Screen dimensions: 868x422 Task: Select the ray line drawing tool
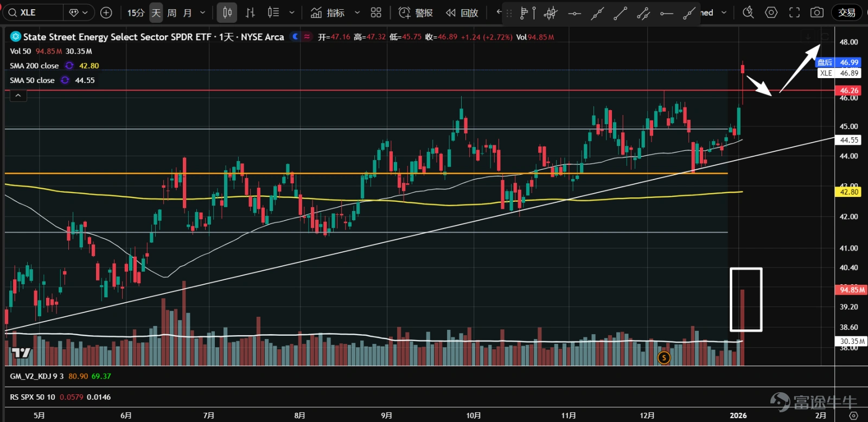coord(689,13)
